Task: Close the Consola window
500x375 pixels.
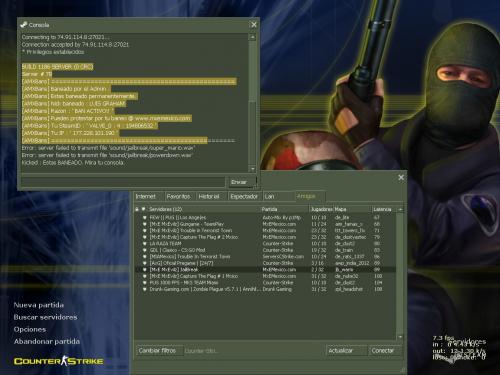Action: pyautogui.click(x=254, y=25)
